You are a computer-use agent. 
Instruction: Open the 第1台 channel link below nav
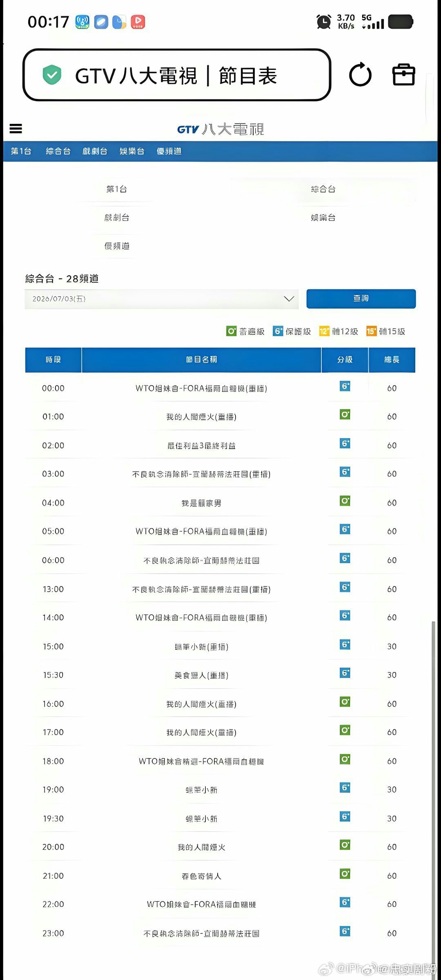point(117,189)
